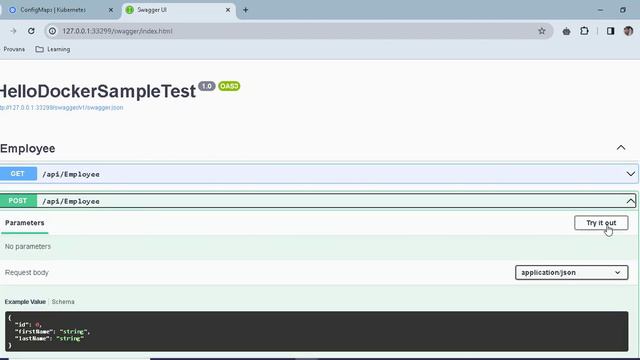The width and height of the screenshot is (640, 360).
Task: Open the extensions puzzle icon
Action: [584, 31]
